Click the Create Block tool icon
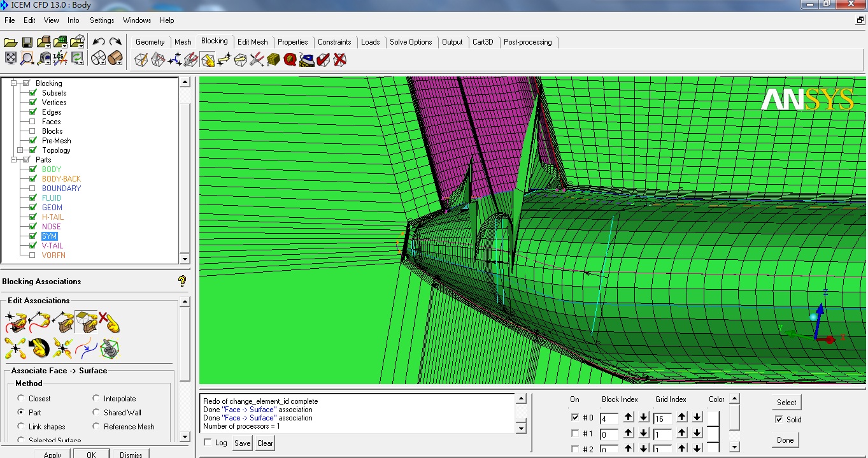The height and width of the screenshot is (458, 868). click(141, 60)
